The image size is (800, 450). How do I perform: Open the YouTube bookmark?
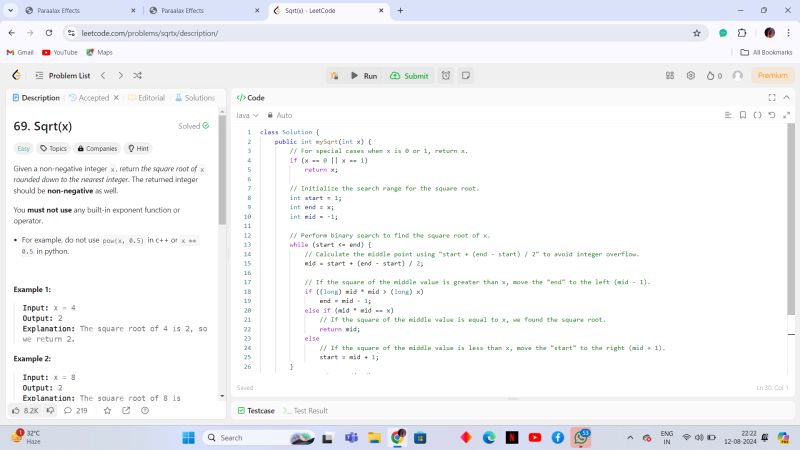point(60,52)
